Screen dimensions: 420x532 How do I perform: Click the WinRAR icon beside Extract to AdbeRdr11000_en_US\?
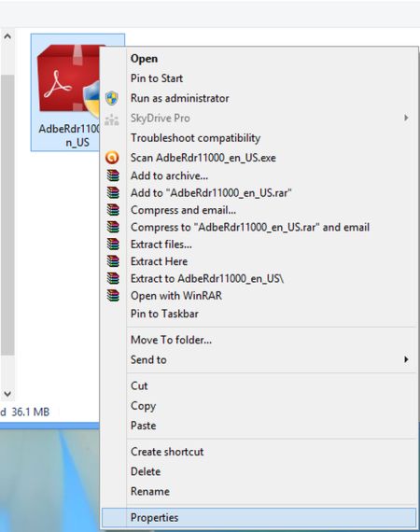(x=113, y=278)
